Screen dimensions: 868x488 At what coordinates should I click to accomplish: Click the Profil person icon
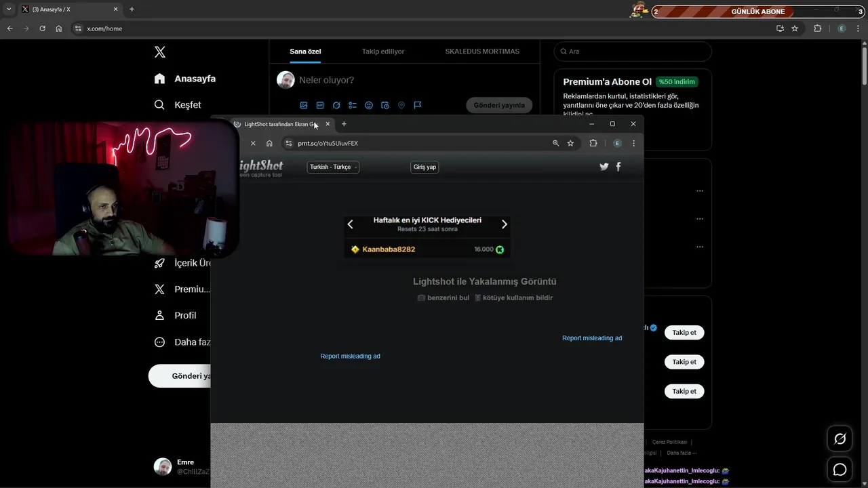pos(159,315)
